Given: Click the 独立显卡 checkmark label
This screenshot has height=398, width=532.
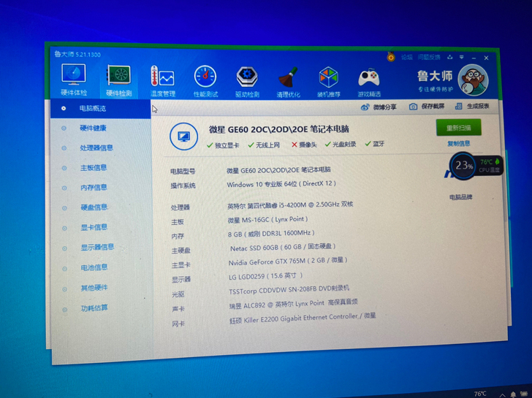Looking at the screenshot, I should [x=223, y=145].
